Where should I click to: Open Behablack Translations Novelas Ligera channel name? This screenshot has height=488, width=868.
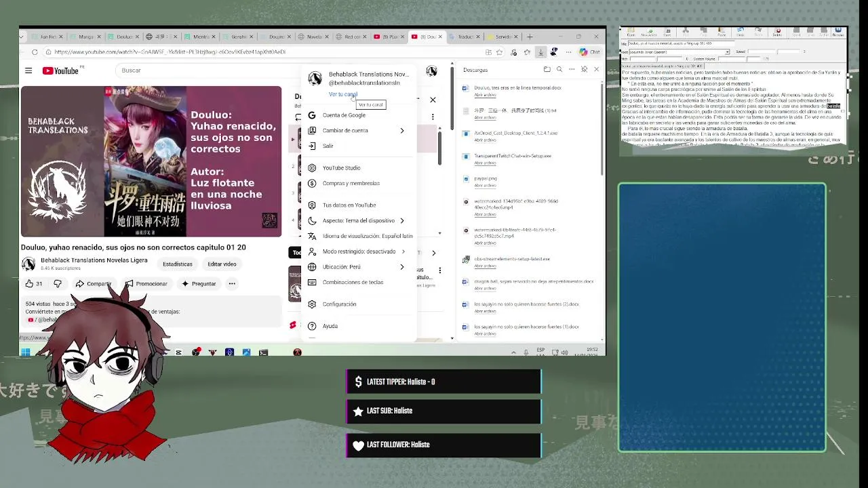pos(94,260)
